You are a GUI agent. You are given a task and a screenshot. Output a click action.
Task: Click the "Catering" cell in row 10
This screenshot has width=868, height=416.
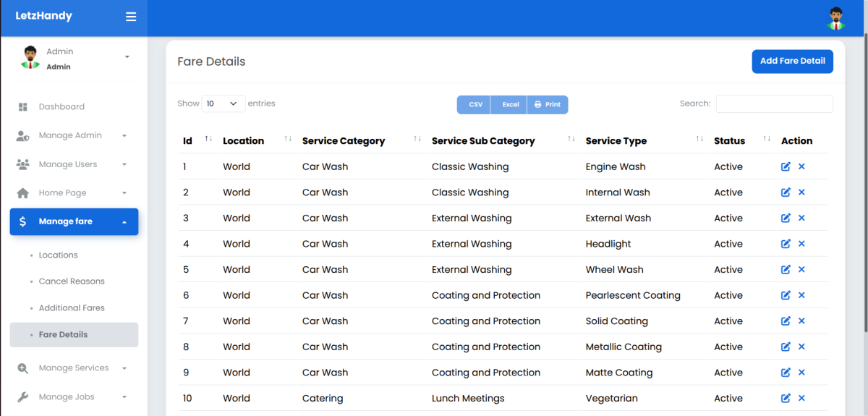click(x=323, y=398)
